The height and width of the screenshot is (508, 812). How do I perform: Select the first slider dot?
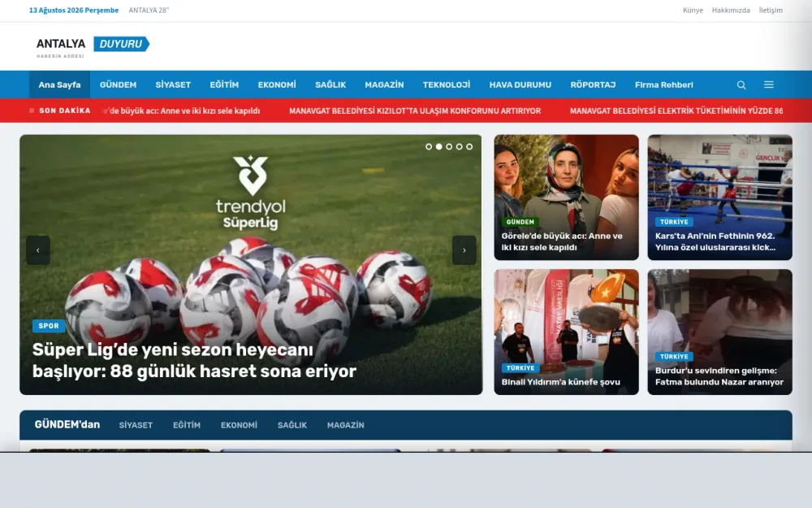tap(429, 146)
